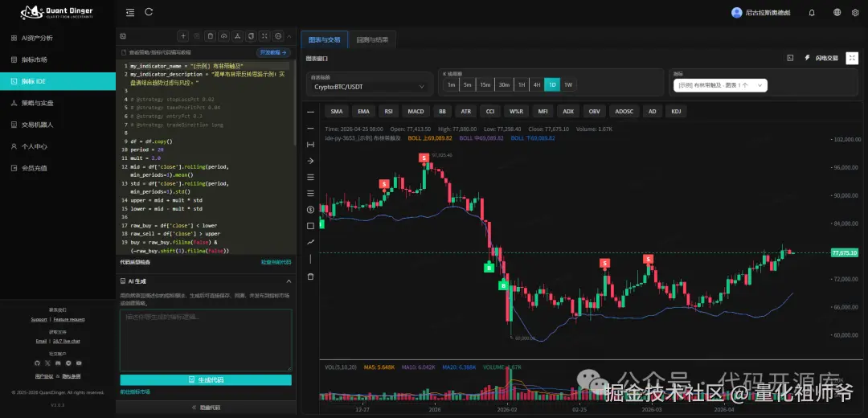Click the expand-arrows icon in the code toolbar
The width and height of the screenshot is (868, 418).
(x=264, y=36)
